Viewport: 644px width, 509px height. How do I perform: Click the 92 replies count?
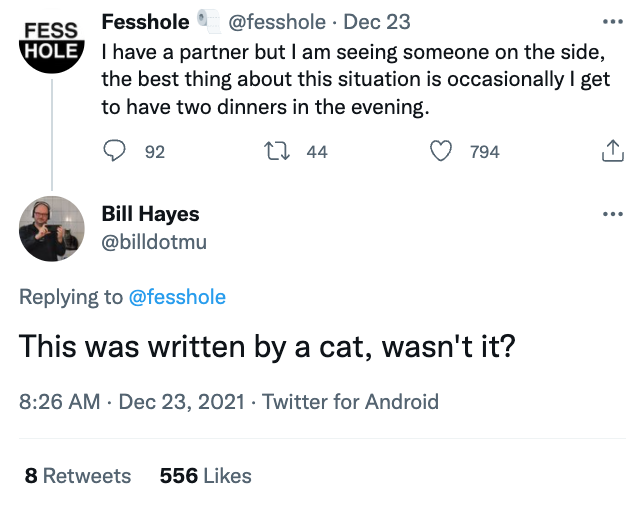tap(155, 152)
